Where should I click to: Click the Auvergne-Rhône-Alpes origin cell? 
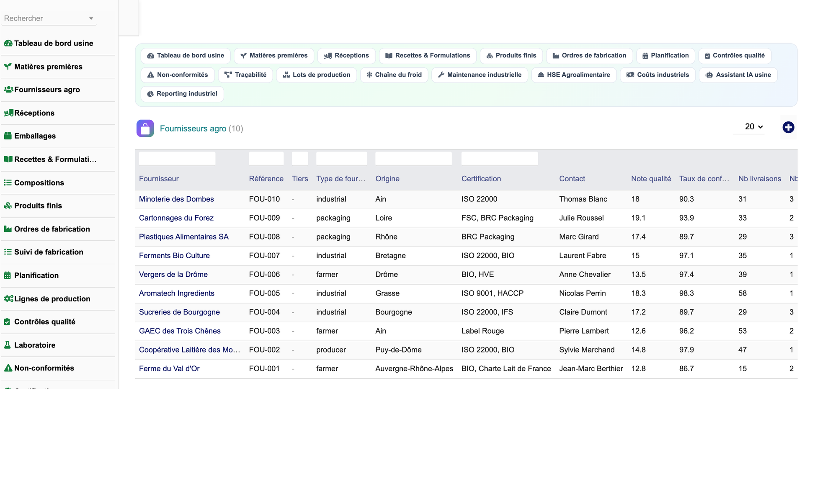coord(414,369)
